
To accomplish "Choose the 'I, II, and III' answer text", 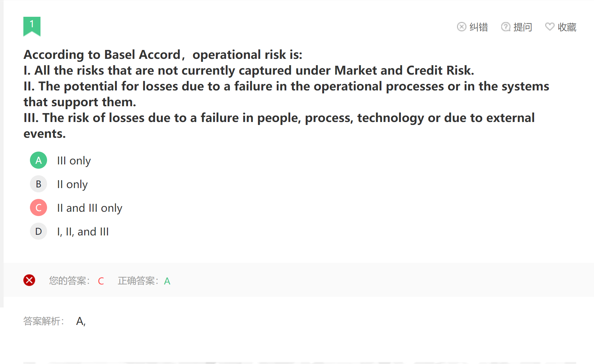I will (83, 232).
